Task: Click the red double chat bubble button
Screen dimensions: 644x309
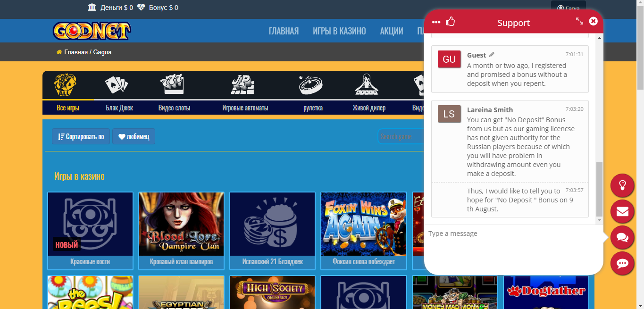Action: tap(622, 237)
